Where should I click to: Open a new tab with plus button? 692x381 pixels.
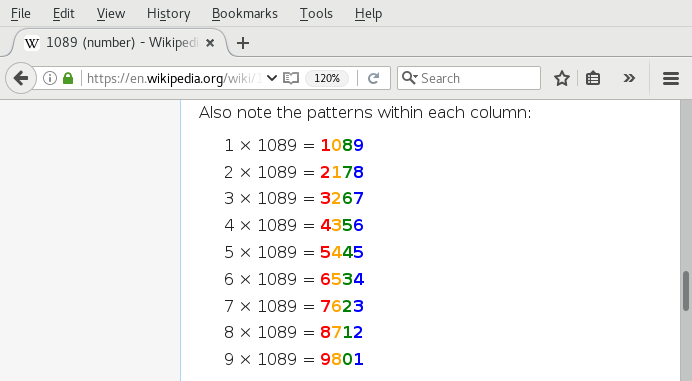[x=243, y=43]
